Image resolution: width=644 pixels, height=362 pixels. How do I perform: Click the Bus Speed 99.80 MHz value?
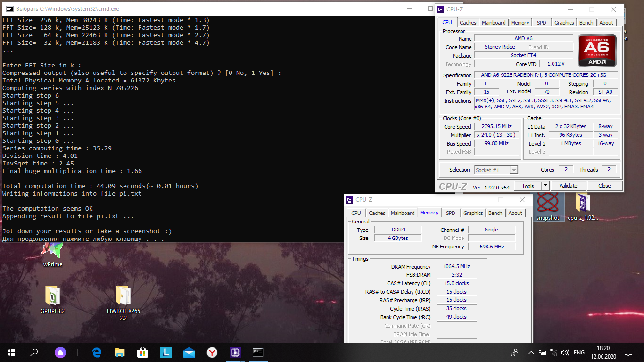[496, 143]
